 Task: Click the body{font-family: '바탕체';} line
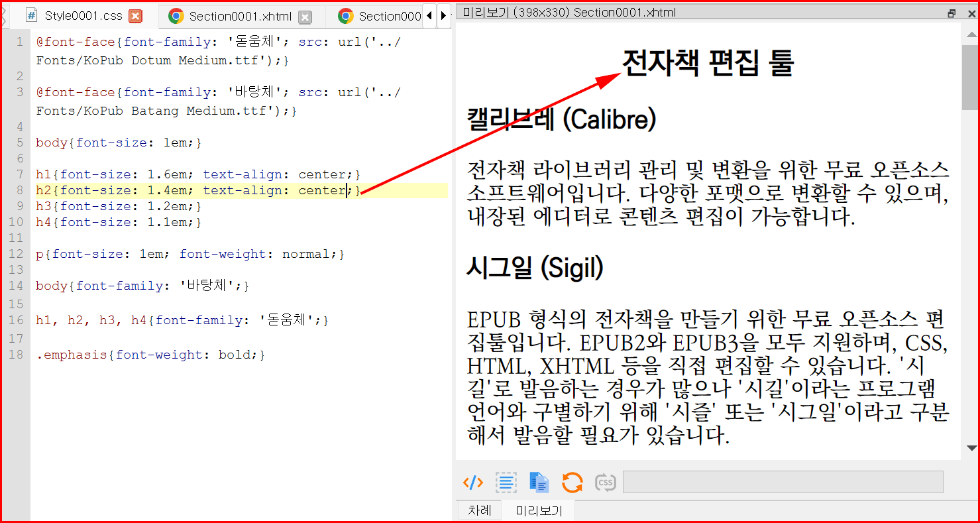142,286
